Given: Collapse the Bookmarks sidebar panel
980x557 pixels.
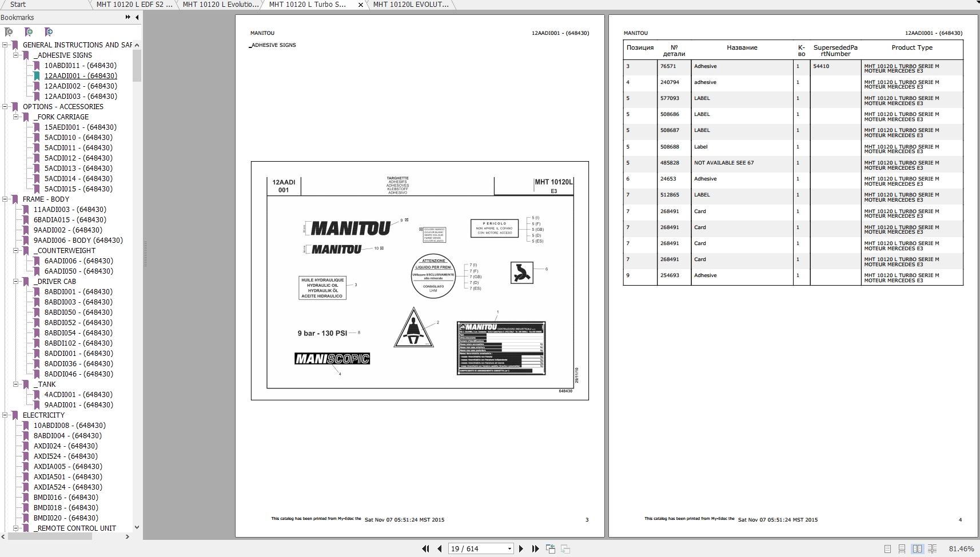Looking at the screenshot, I should point(137,17).
